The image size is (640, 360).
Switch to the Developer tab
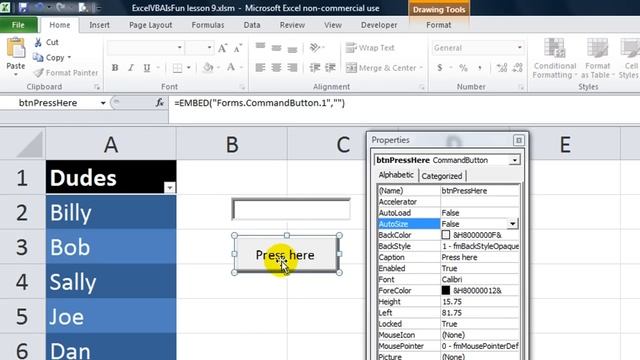click(379, 25)
